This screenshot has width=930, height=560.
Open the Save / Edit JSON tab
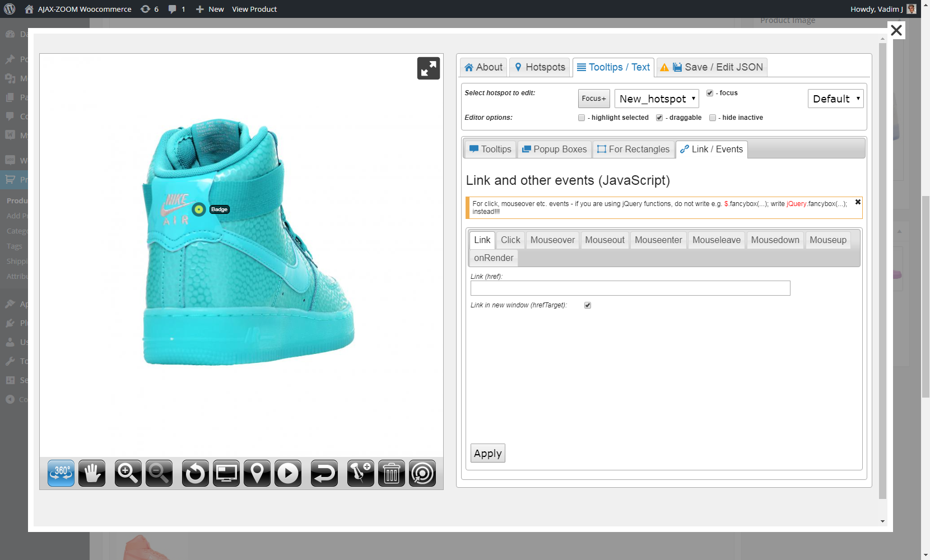point(712,67)
